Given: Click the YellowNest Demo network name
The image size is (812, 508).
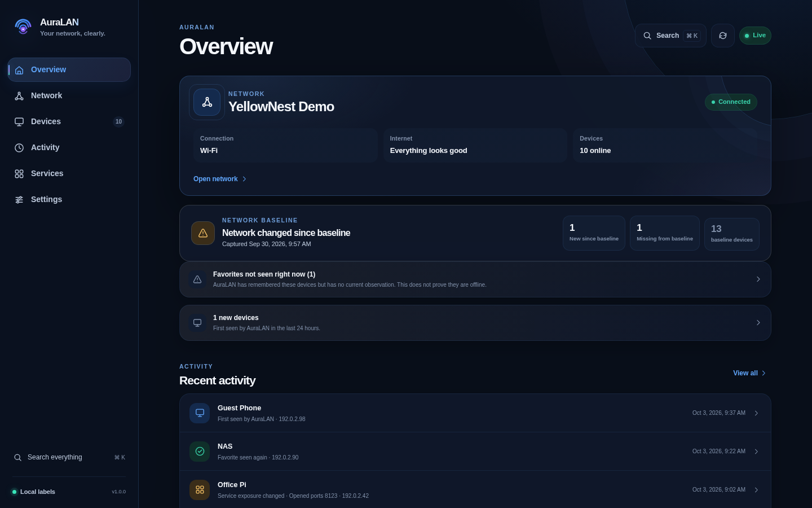Looking at the screenshot, I should pyautogui.click(x=281, y=107).
